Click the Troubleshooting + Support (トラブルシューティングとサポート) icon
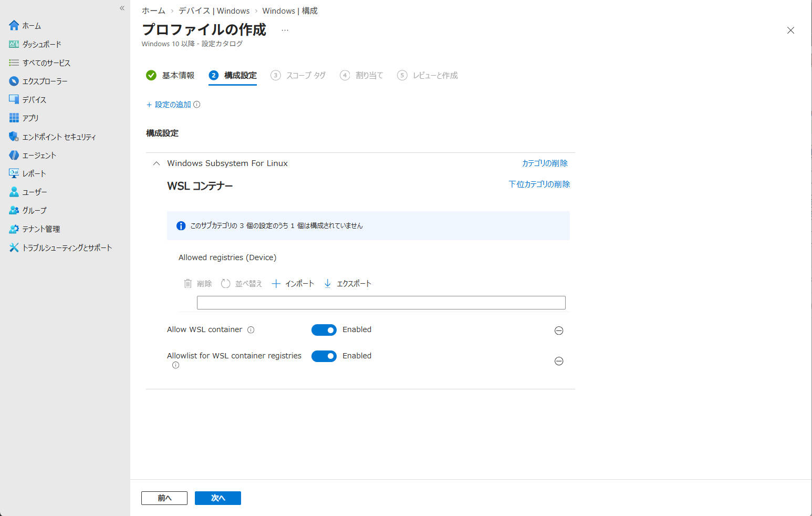Screen dimensions: 812x516 [14, 247]
